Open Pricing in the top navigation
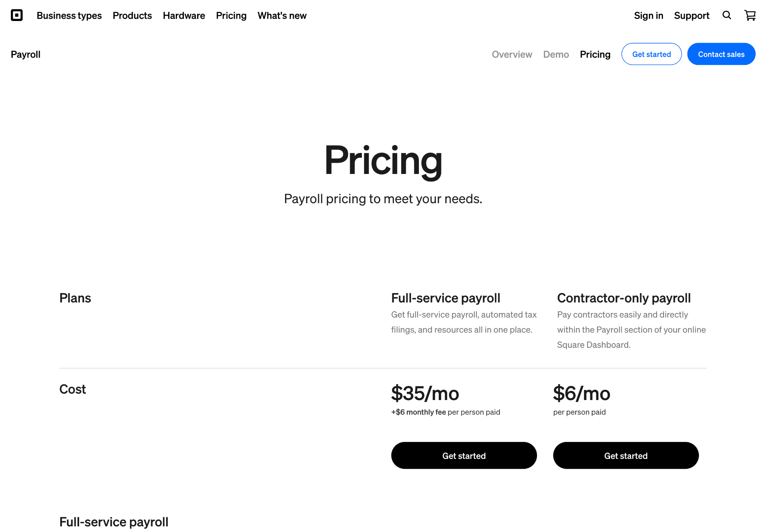Image resolution: width=768 pixels, height=532 pixels. (x=231, y=15)
